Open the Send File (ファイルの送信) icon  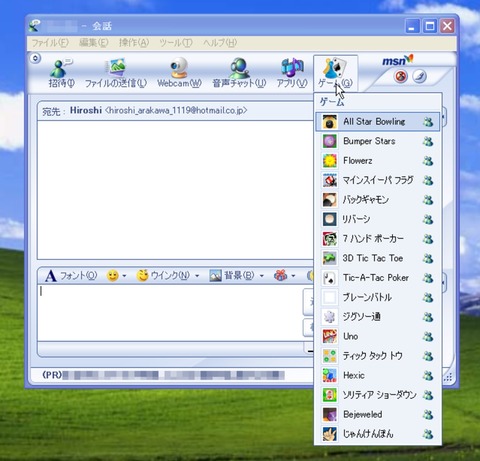point(115,73)
